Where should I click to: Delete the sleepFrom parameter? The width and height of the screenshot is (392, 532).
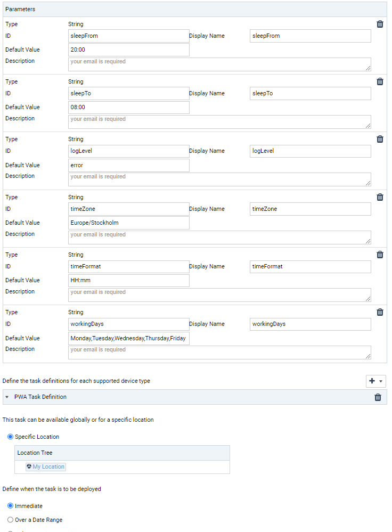coord(380,24)
